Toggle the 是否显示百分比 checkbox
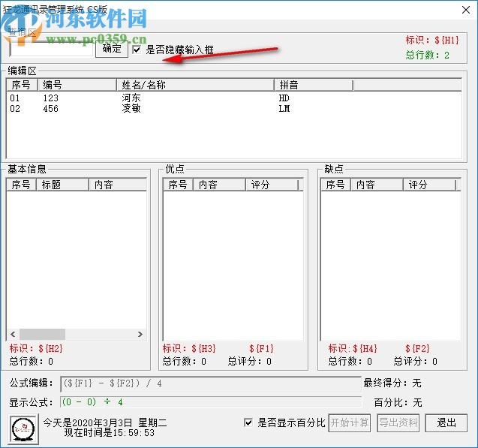 point(248,422)
